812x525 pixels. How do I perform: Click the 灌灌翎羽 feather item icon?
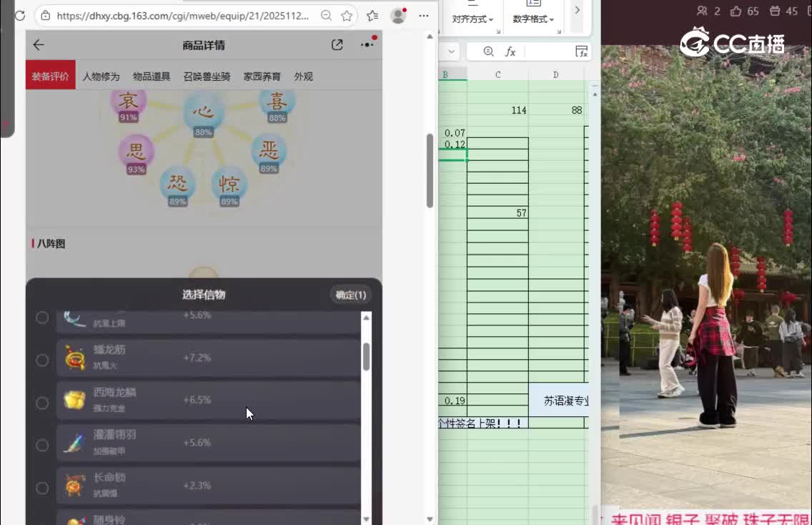click(x=74, y=443)
